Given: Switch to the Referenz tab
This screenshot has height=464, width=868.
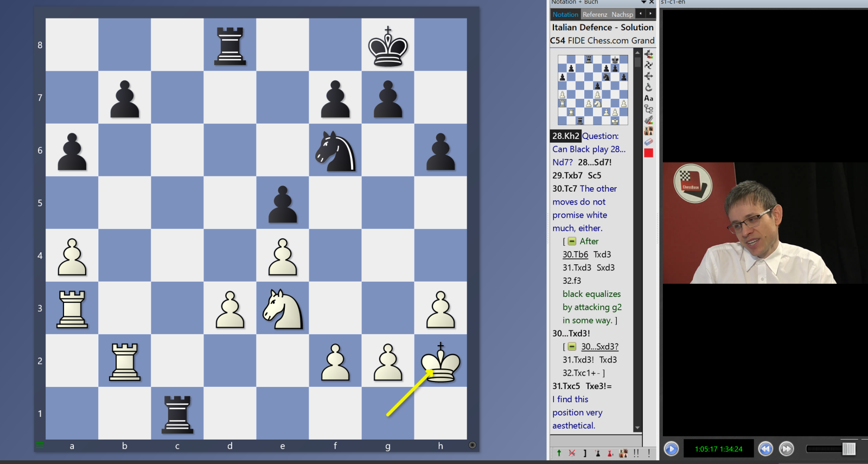Looking at the screenshot, I should (x=595, y=15).
